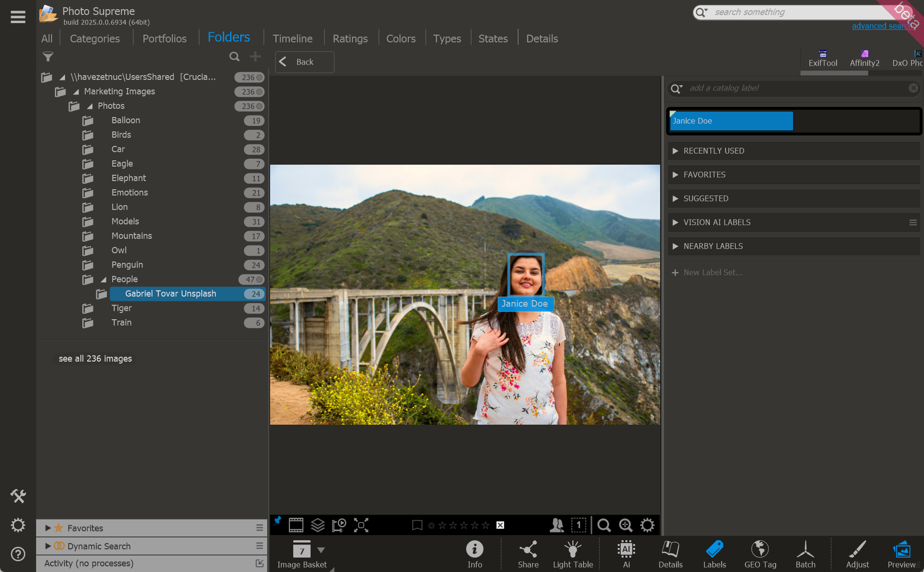Click New Label Set...
This screenshot has height=572, width=924.
coord(707,272)
